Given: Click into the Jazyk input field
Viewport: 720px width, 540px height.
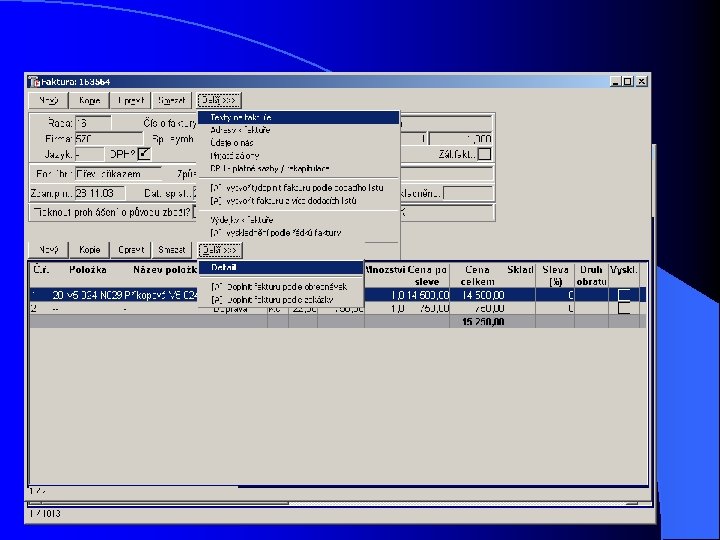Looking at the screenshot, I should click(90, 154).
